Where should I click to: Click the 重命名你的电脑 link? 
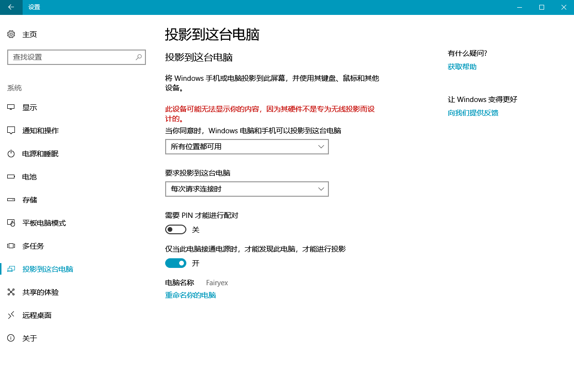[x=190, y=295]
